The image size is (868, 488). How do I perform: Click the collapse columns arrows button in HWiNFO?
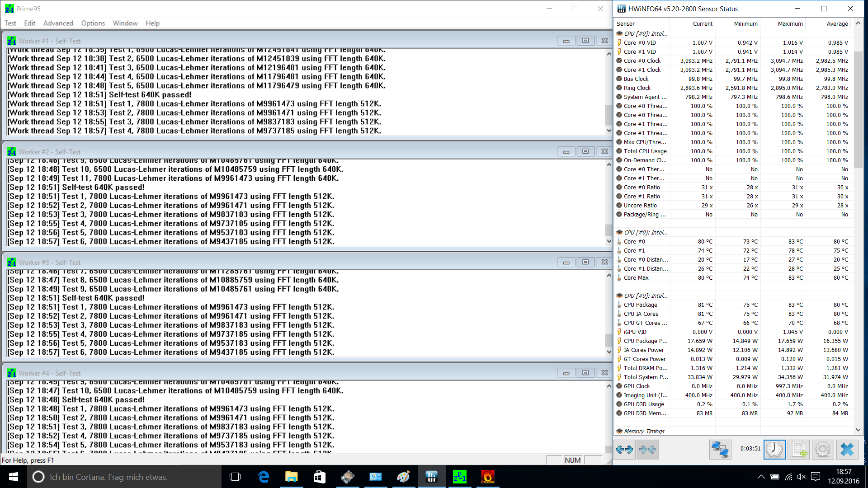[x=647, y=449]
